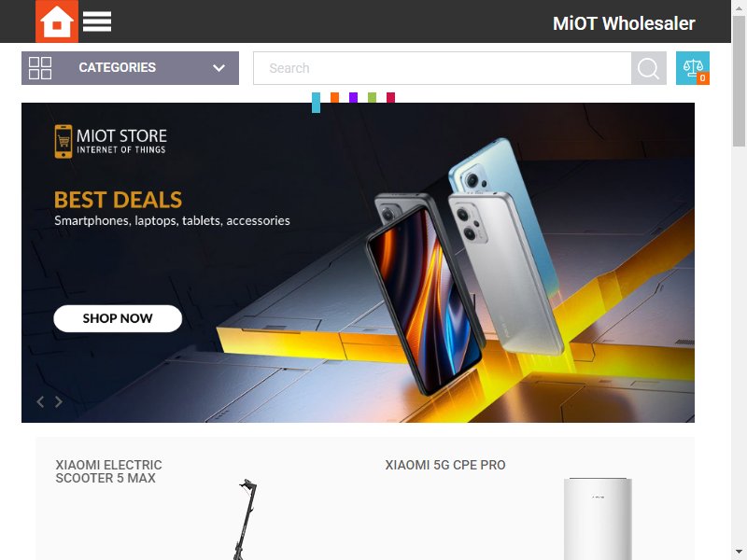Viewport: 747px width, 560px height.
Task: Select the green slide indicator
Action: click(372, 98)
